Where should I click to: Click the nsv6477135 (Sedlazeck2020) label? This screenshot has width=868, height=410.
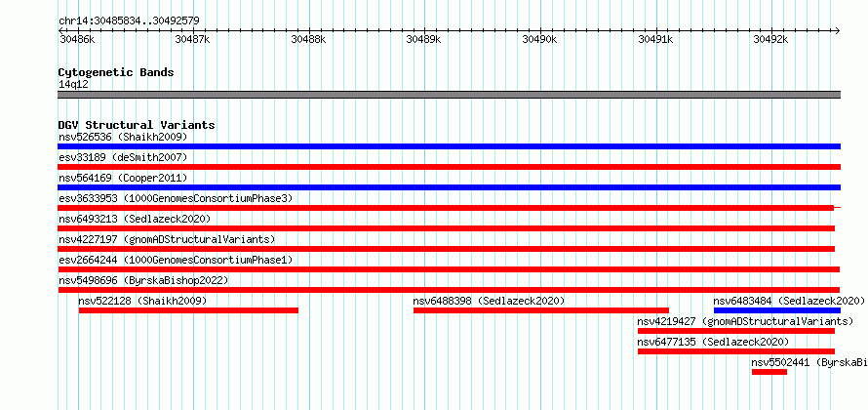click(714, 342)
